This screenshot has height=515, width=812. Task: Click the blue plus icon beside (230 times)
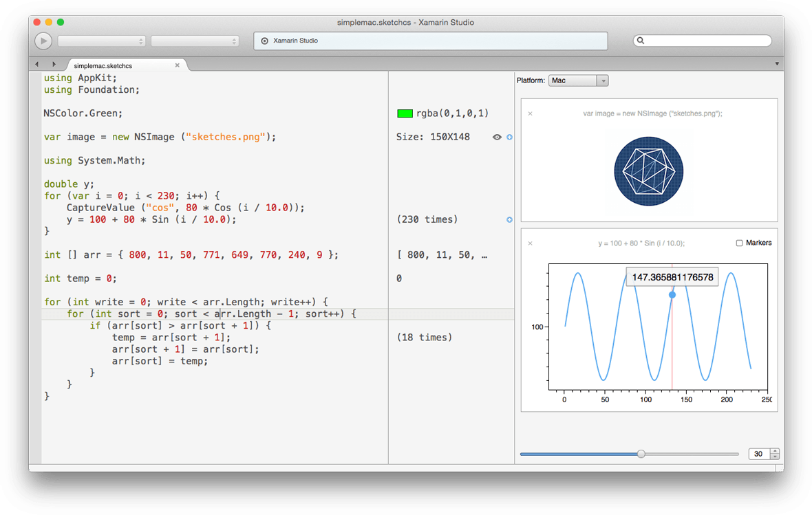point(510,220)
